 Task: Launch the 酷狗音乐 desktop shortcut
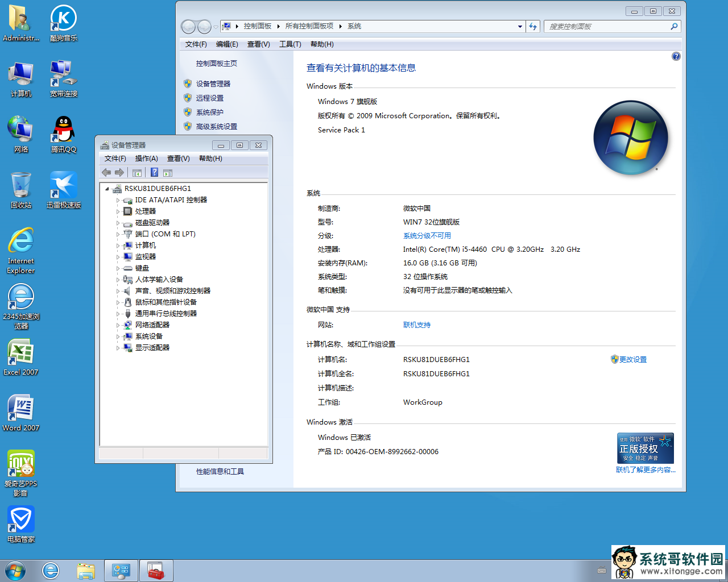point(64,23)
